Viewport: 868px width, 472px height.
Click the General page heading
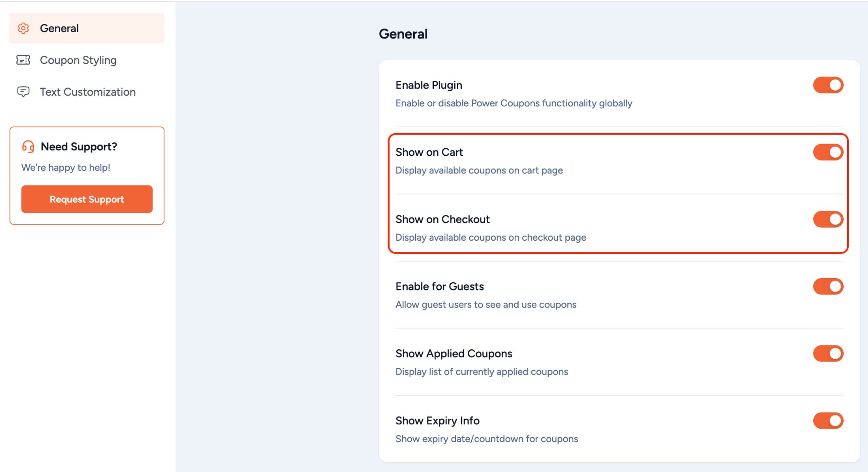click(403, 34)
